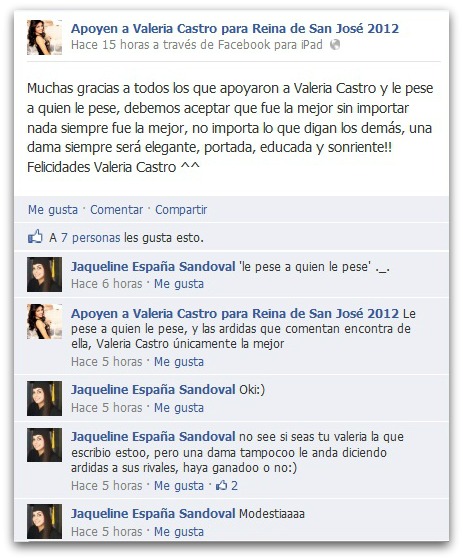Click Comentar under the post
Screen dimensions: 463x560
point(116,210)
